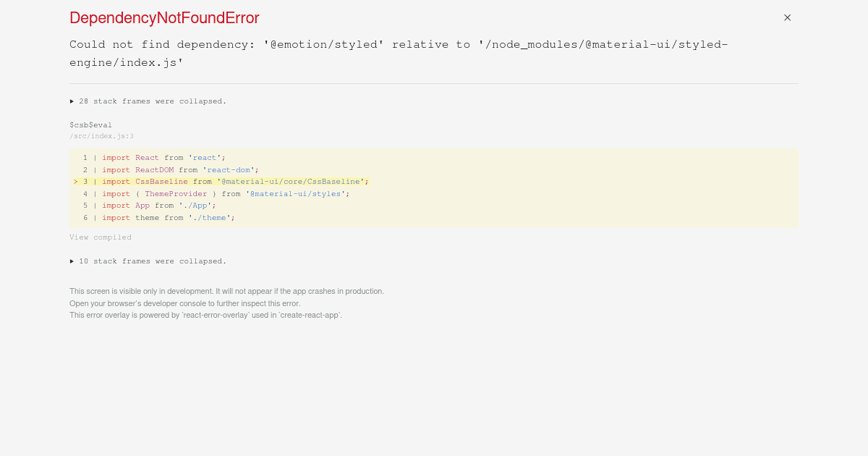Screen dimensions: 868x456
Task: Click the 'react' import string on line 1
Action: (205, 157)
